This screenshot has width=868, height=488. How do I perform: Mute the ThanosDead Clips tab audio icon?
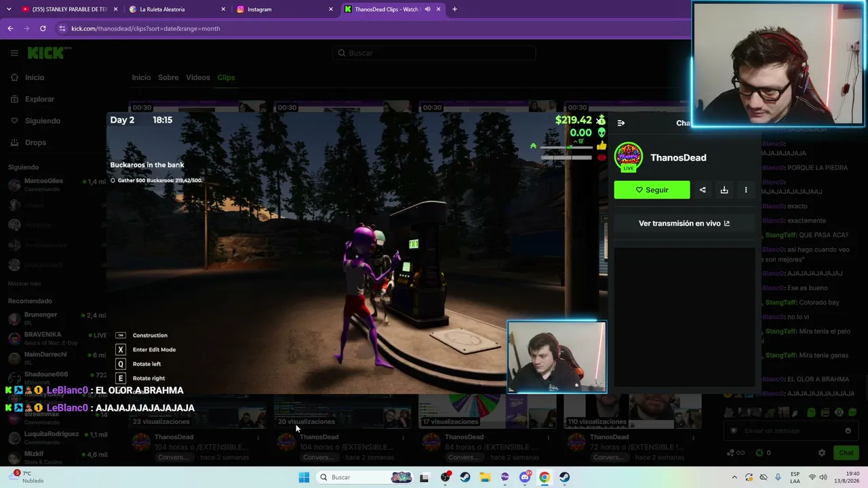pos(427,9)
